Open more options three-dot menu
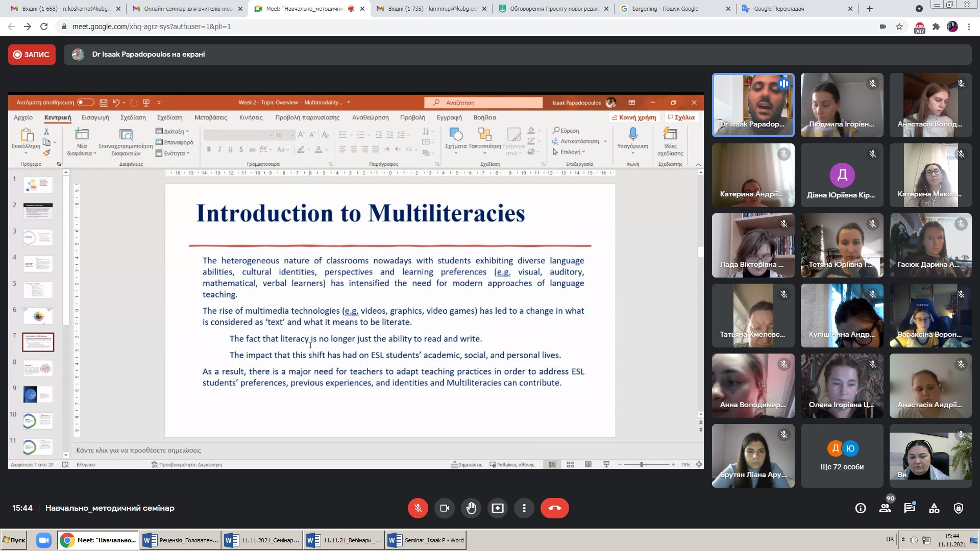The width and height of the screenshot is (980, 551). [x=524, y=508]
